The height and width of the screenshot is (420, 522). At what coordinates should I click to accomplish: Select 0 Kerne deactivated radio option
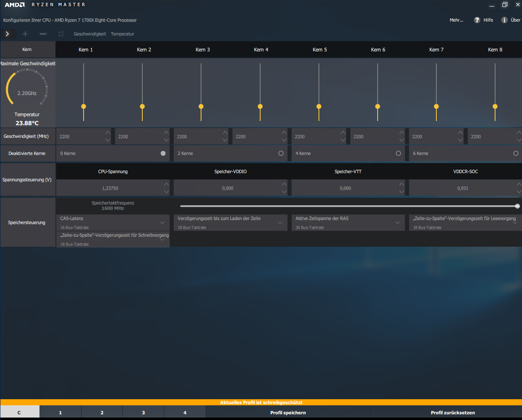163,153
